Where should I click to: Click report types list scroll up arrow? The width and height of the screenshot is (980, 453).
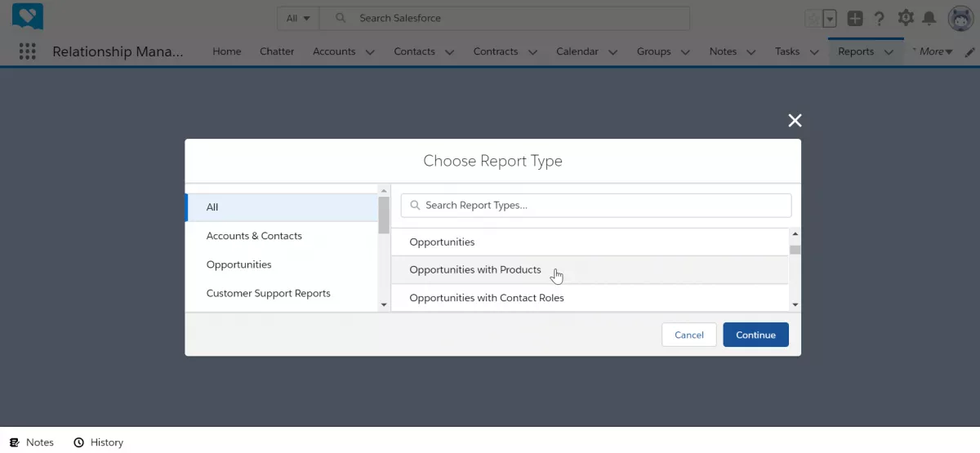click(795, 234)
